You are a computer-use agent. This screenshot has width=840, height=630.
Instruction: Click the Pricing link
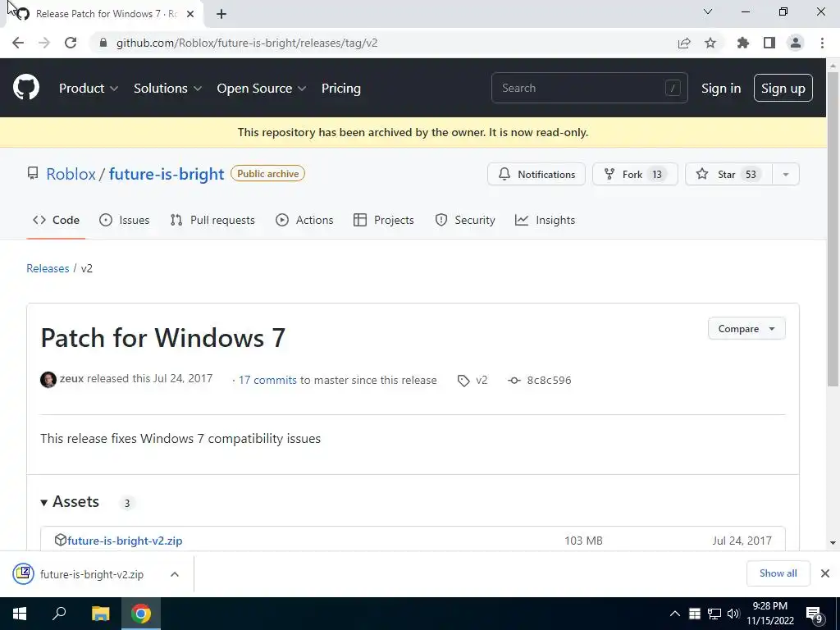click(x=340, y=88)
